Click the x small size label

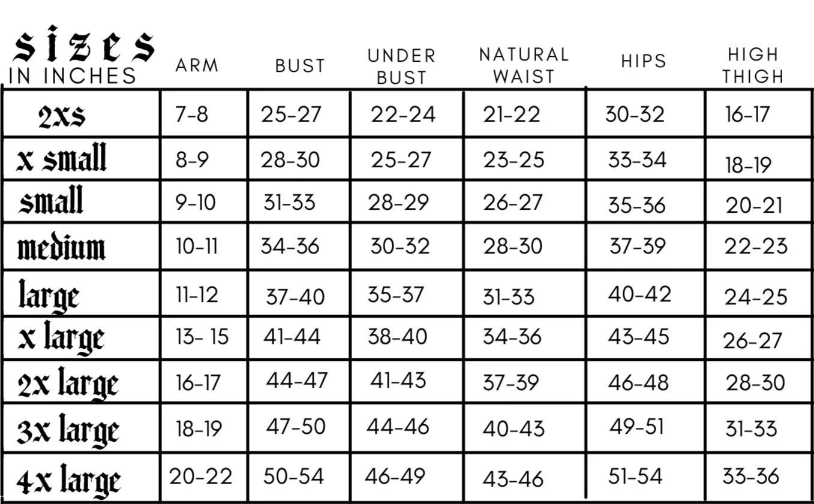[x=62, y=158]
